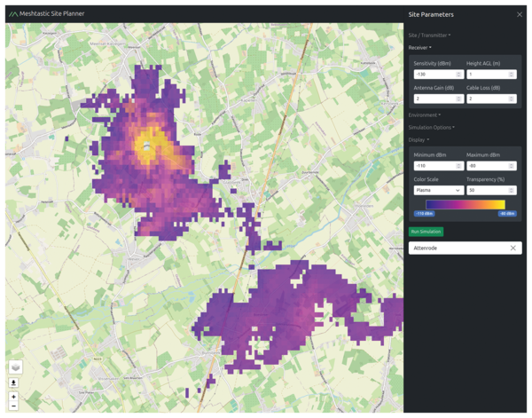Collapse the Display section
Image resolution: width=532 pixels, height=418 pixels.
(x=419, y=139)
